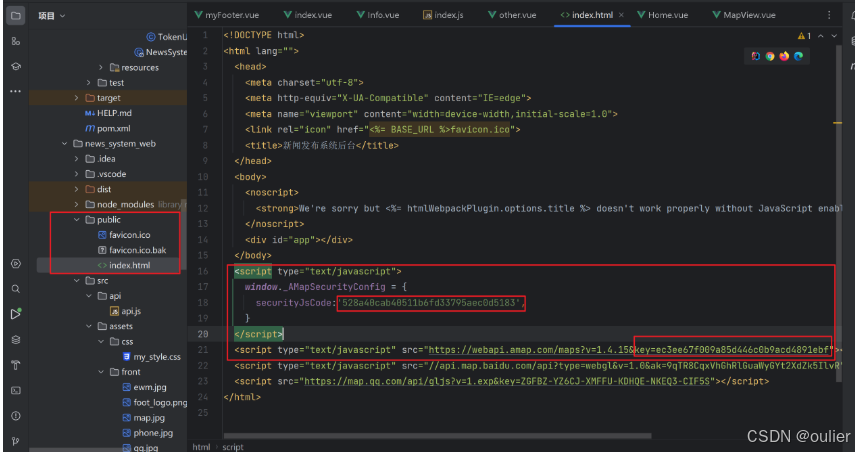Switch to the MapView.vue tab

click(x=744, y=15)
